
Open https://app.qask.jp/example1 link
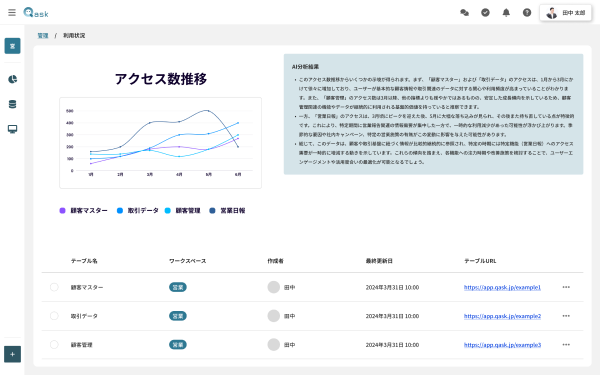click(x=502, y=287)
